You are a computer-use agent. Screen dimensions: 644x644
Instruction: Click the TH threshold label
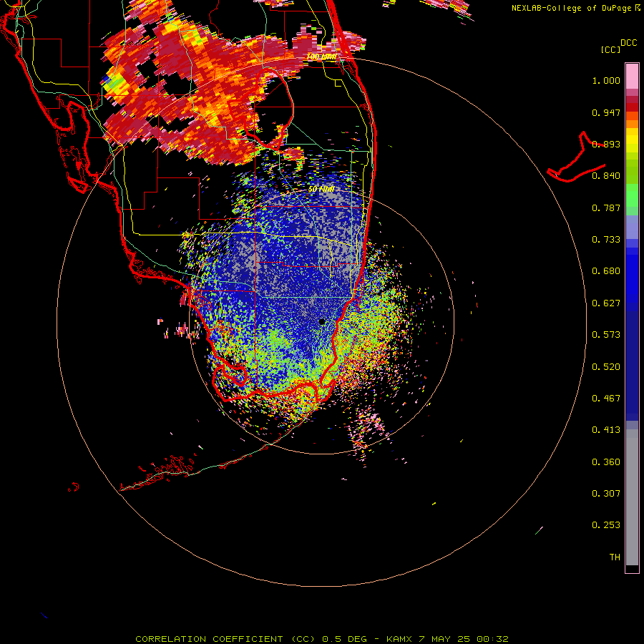[615, 557]
